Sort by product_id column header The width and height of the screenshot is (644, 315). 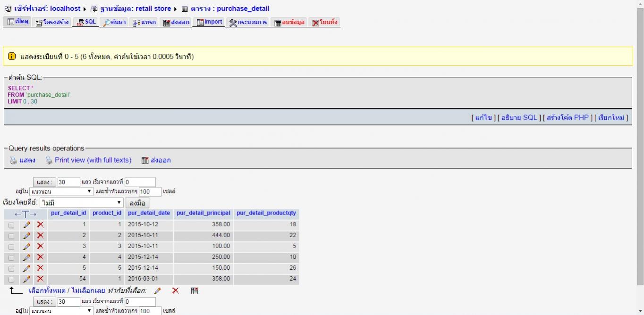coord(107,213)
